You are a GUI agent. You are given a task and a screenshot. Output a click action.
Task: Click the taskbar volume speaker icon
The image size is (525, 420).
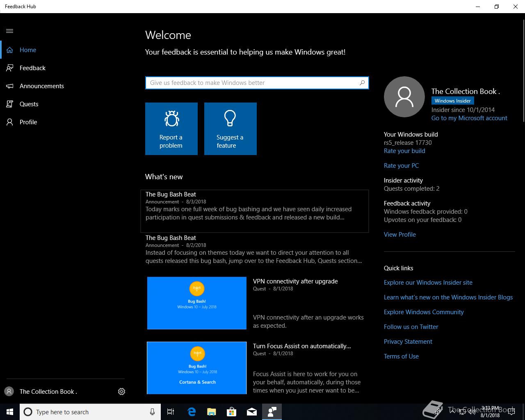[x=472, y=412]
